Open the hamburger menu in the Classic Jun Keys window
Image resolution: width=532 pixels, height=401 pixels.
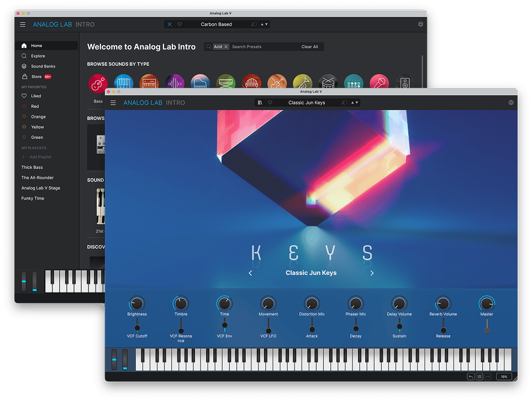click(113, 102)
